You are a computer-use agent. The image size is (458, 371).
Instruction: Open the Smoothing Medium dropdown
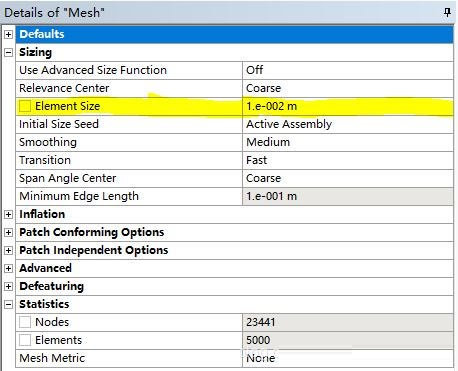348,142
